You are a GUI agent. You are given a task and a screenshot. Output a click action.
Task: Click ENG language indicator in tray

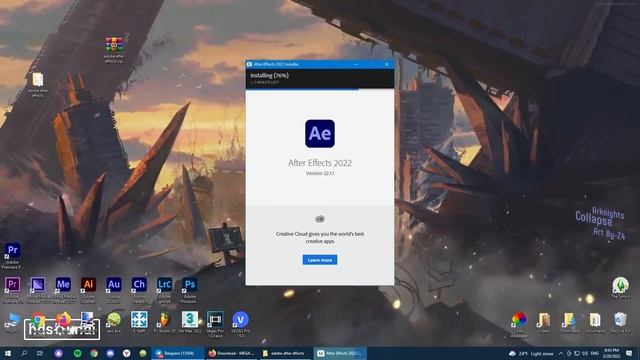click(595, 353)
